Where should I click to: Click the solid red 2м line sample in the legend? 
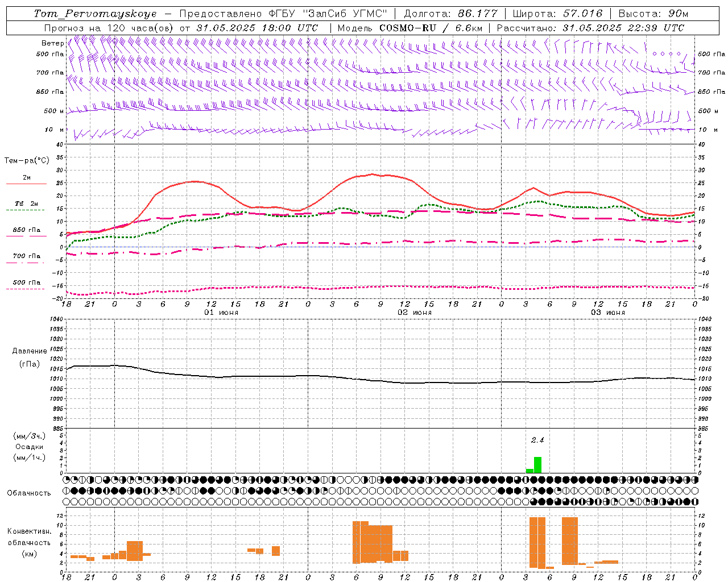(27, 184)
